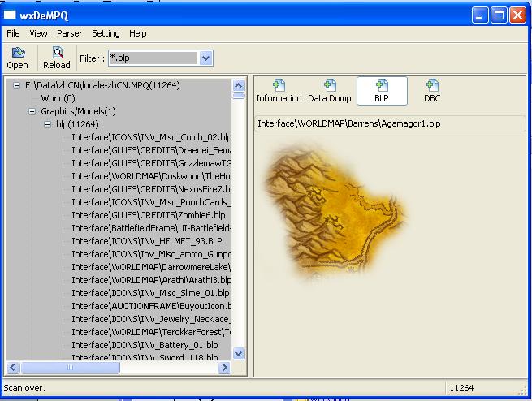Image resolution: width=532 pixels, height=401 pixels.
Task: Select the INV_Sword_118.blp entry
Action: [145, 357]
